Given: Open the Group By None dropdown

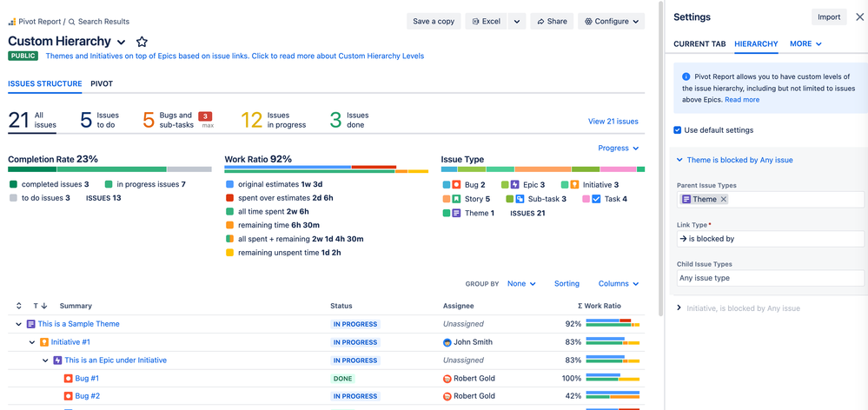Looking at the screenshot, I should click(x=521, y=283).
